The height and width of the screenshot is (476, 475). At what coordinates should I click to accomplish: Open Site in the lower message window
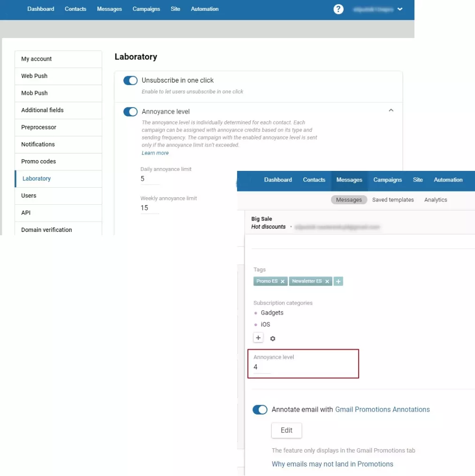(418, 180)
